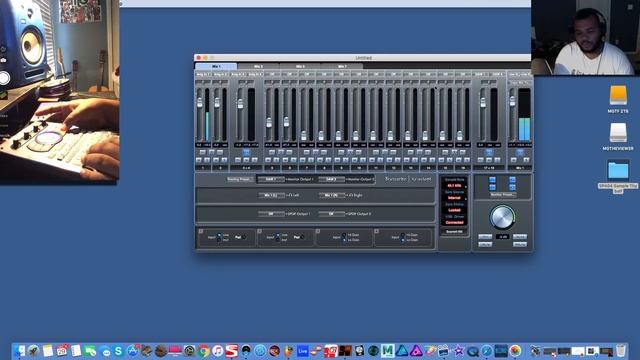Solo channel 10 in the mixer
The width and height of the screenshot is (640, 360).
tap(363, 160)
